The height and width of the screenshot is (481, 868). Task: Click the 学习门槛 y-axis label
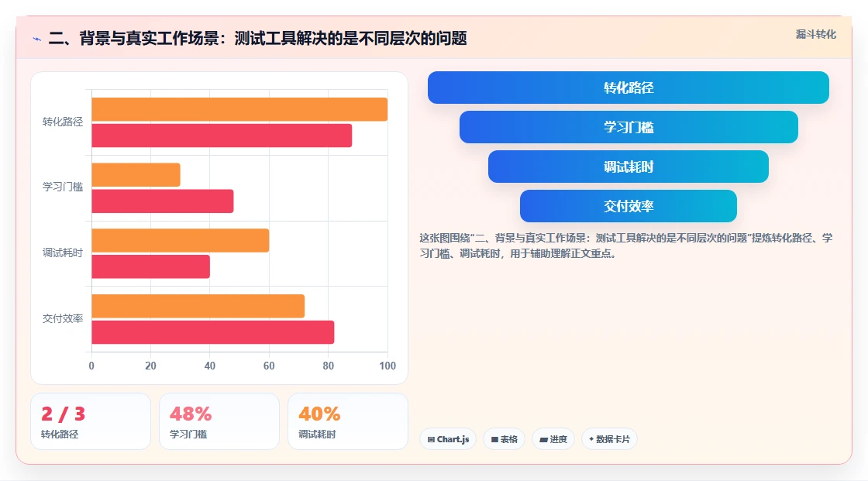point(63,187)
